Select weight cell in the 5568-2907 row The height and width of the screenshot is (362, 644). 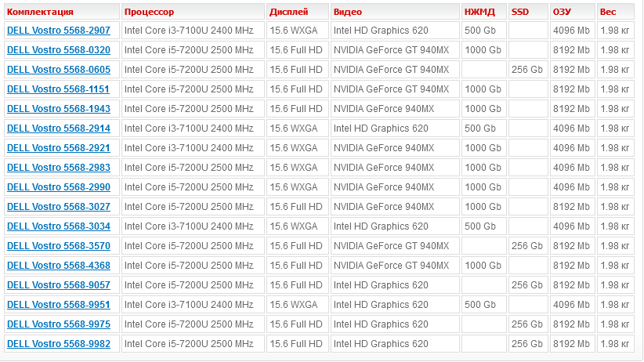tap(616, 31)
